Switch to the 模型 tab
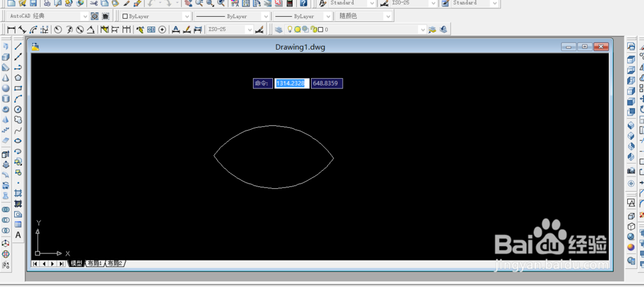644x287 pixels. 77,264
